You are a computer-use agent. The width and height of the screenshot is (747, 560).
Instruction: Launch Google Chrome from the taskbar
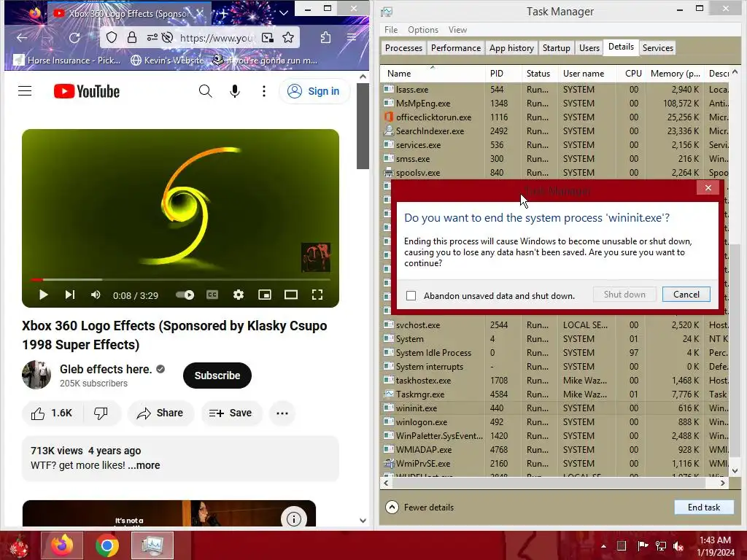click(107, 545)
